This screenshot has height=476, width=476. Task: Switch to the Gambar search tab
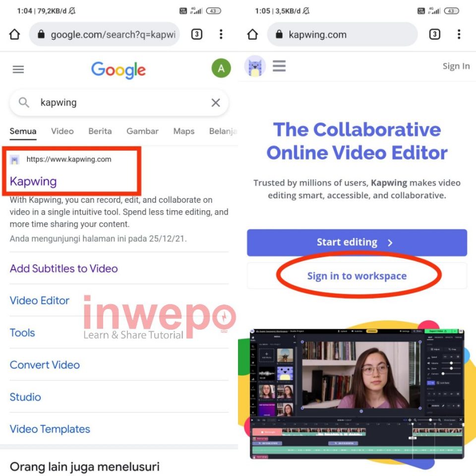142,131
